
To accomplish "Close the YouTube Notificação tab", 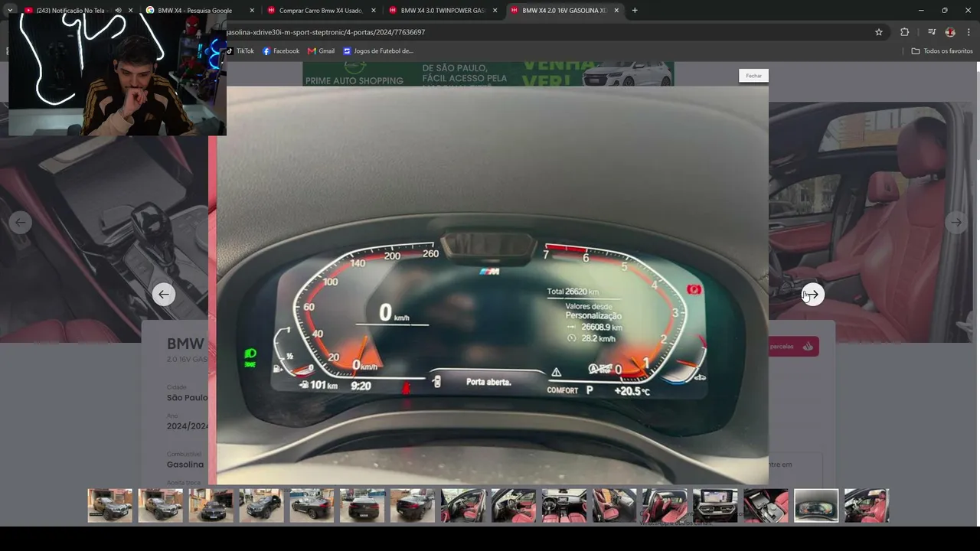I will [130, 11].
